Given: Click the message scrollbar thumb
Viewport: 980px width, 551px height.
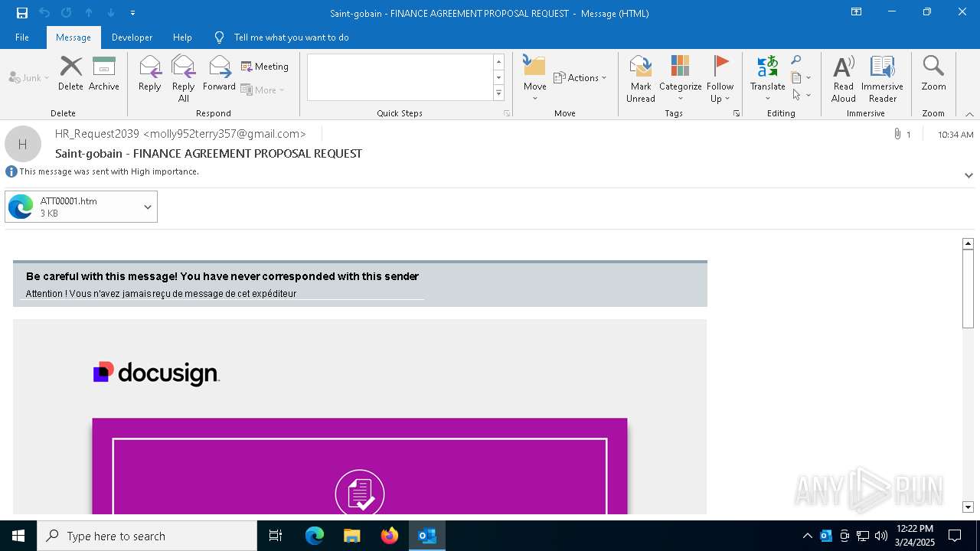Looking at the screenshot, I should click(x=968, y=289).
